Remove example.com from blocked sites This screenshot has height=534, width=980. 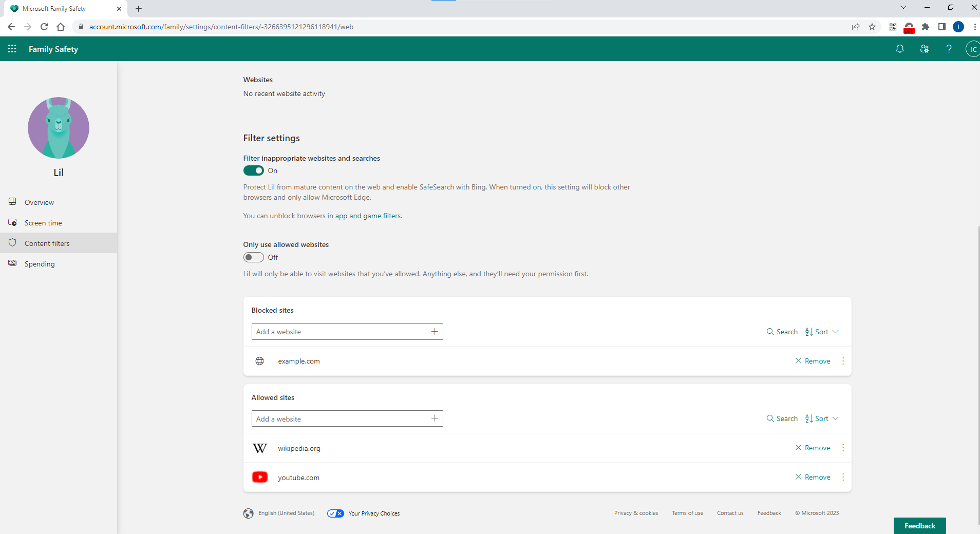point(813,361)
